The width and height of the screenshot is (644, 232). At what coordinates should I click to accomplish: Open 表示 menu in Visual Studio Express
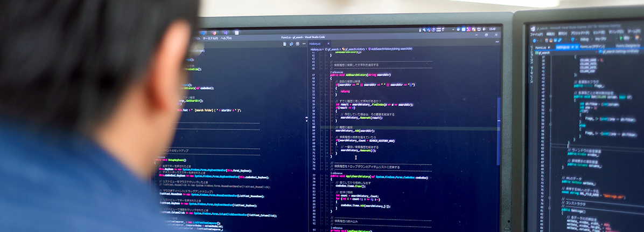click(563, 35)
